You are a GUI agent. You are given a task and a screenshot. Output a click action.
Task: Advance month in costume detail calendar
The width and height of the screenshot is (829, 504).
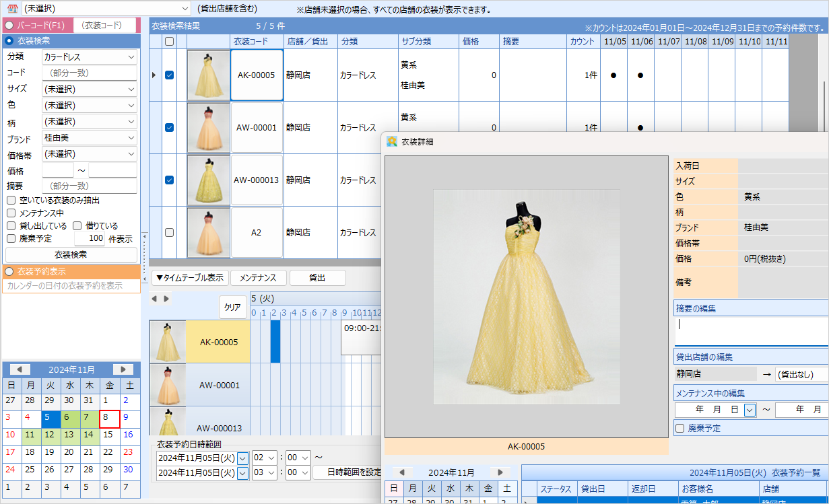click(x=500, y=472)
